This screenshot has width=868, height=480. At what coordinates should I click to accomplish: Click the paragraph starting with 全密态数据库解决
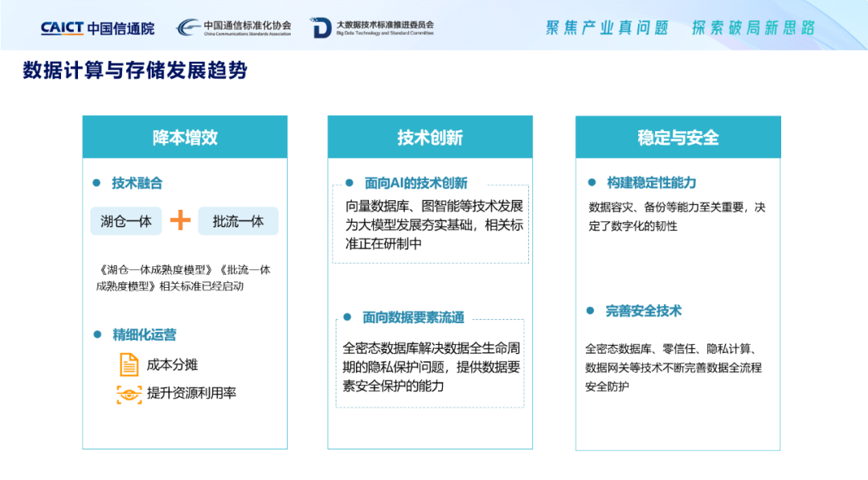(x=431, y=367)
